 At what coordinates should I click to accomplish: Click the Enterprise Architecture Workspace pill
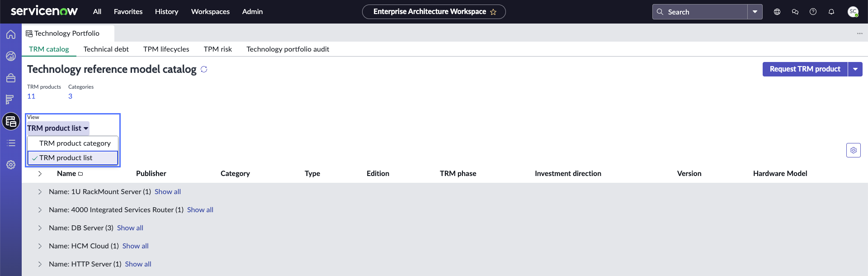434,12
